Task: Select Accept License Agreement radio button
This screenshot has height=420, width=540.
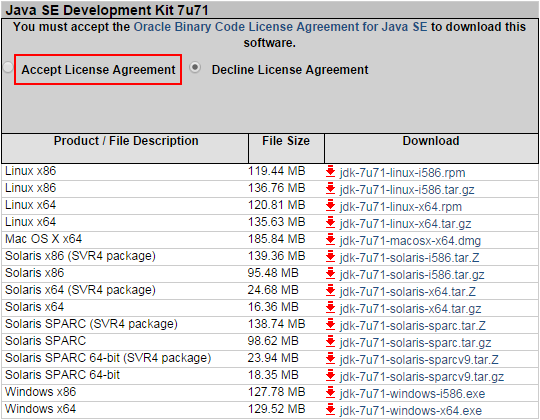Action: [8, 67]
